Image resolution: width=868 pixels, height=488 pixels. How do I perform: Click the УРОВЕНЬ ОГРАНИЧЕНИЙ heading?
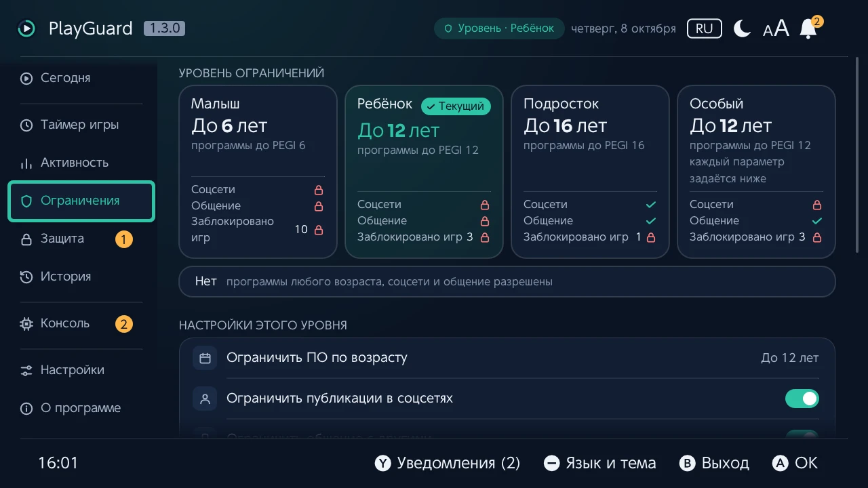(x=252, y=73)
